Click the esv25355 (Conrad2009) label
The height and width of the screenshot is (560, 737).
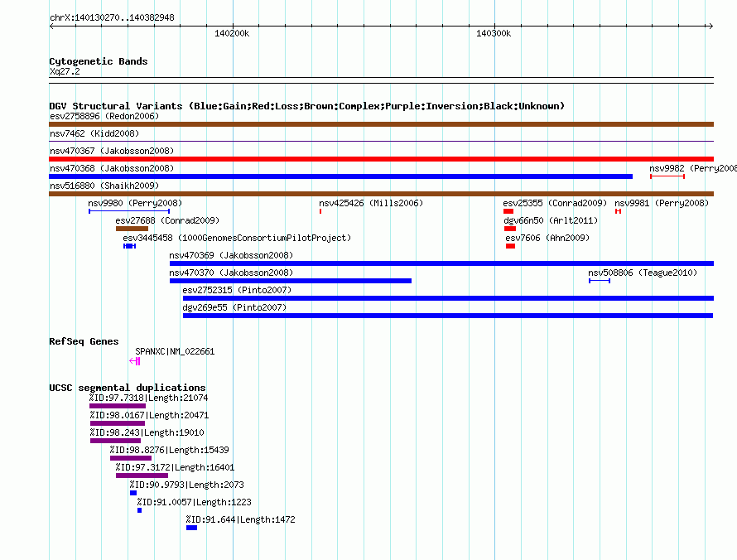point(555,203)
